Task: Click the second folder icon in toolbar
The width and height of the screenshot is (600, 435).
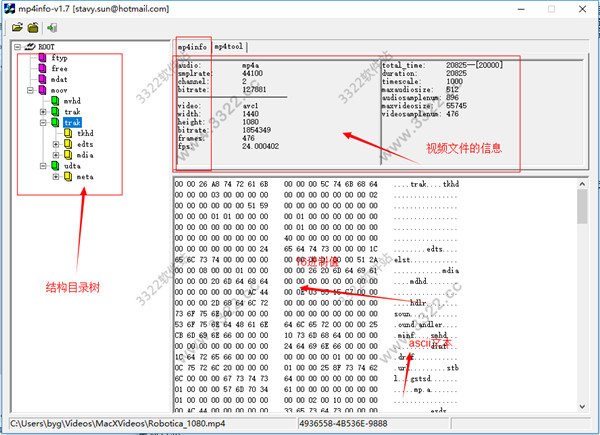Action: (x=33, y=28)
